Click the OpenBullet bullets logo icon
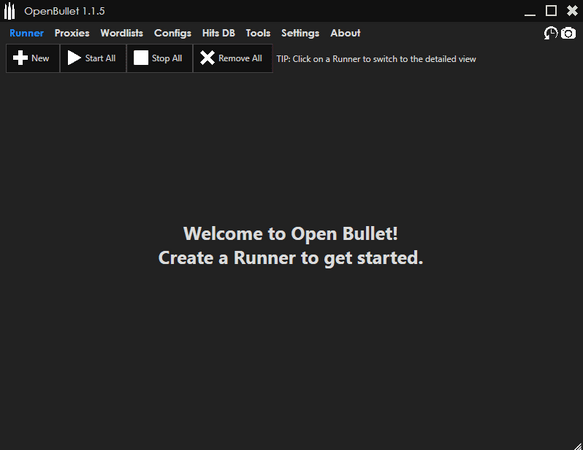583x450 pixels. [10, 11]
